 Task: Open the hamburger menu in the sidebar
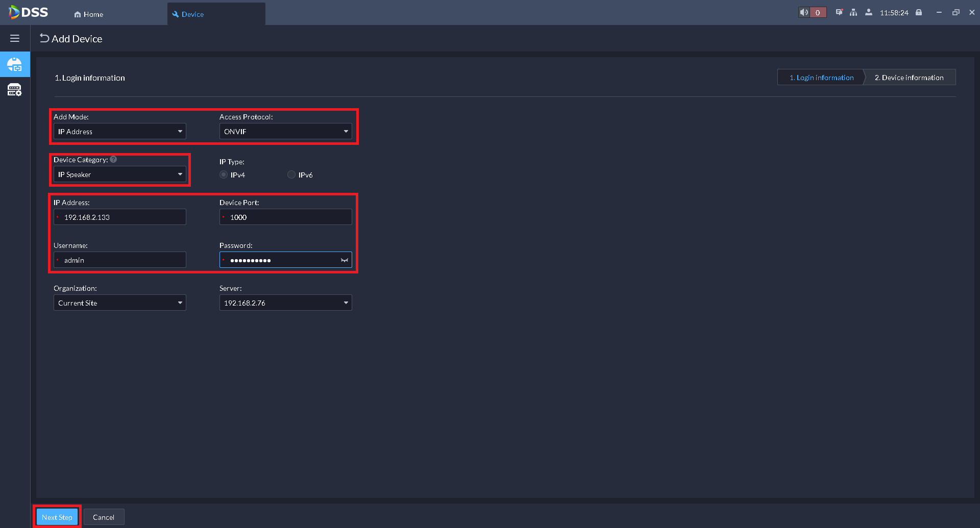(x=15, y=38)
